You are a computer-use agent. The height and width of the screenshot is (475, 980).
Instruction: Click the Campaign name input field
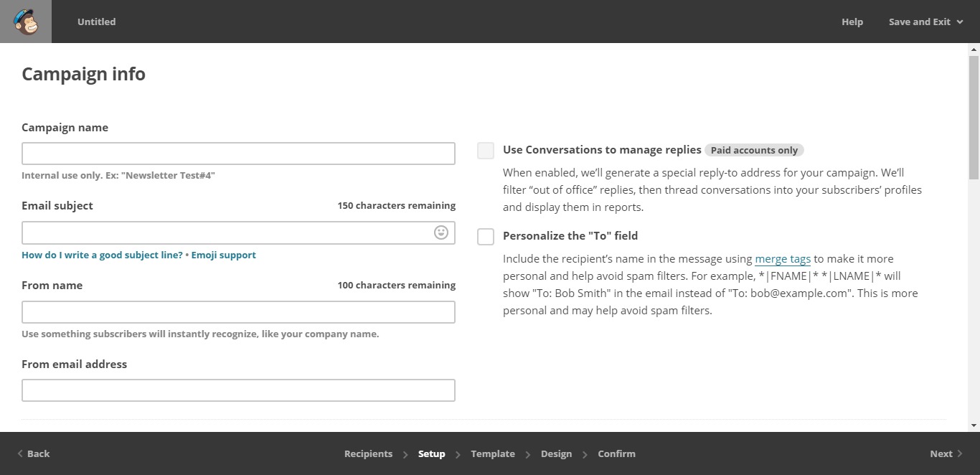238,153
